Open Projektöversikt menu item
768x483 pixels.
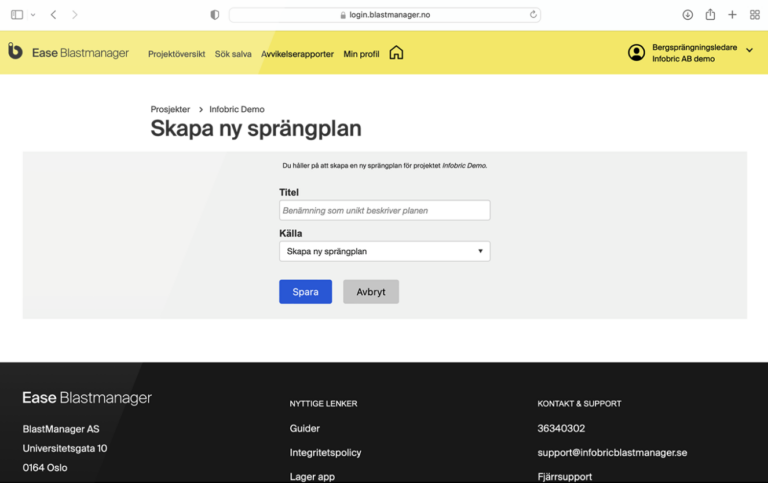click(x=176, y=54)
